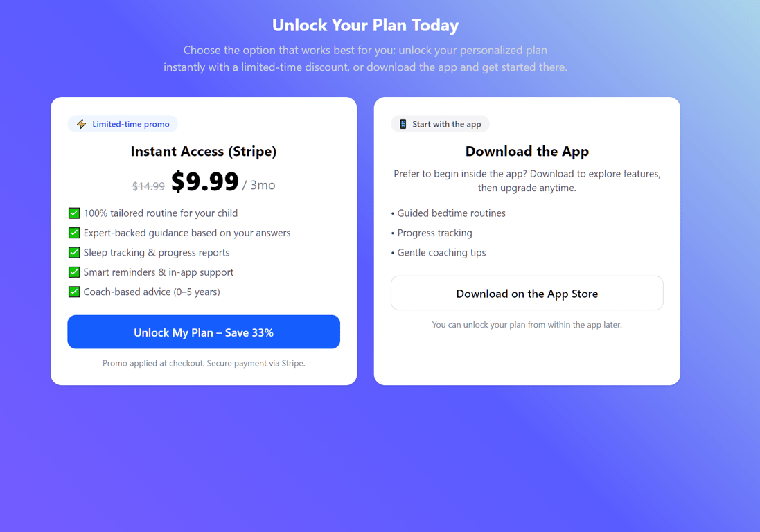Click the crossed-out $14.99 price
This screenshot has height=532, width=760.
pos(148,186)
